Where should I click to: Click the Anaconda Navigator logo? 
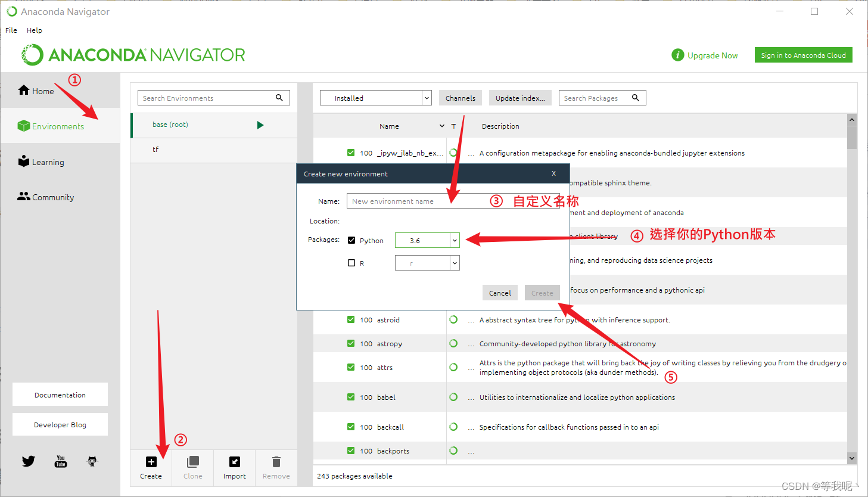point(133,55)
